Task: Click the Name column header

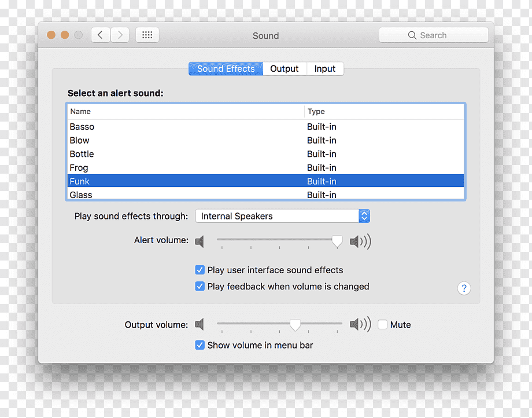Action: [x=186, y=111]
